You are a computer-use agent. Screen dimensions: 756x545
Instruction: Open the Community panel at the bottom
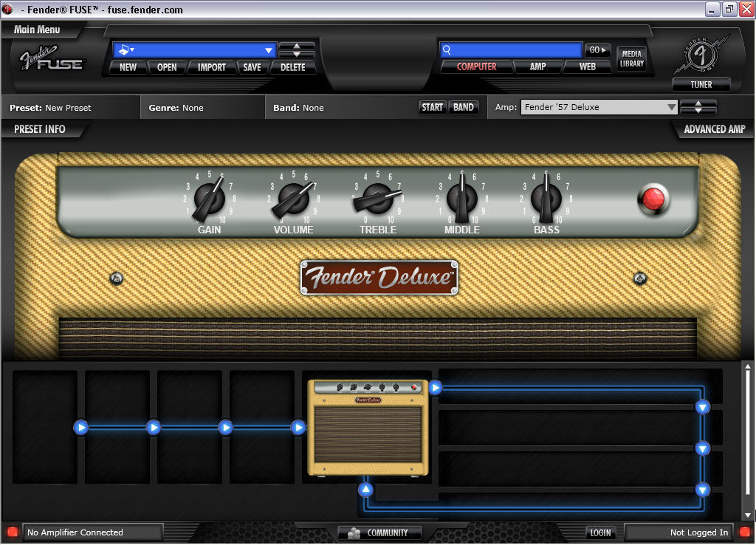click(x=379, y=532)
